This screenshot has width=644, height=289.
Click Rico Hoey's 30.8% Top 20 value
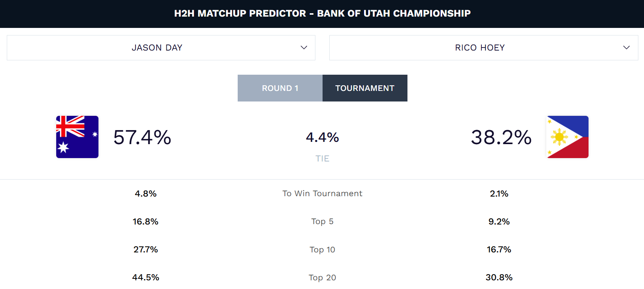pyautogui.click(x=499, y=277)
